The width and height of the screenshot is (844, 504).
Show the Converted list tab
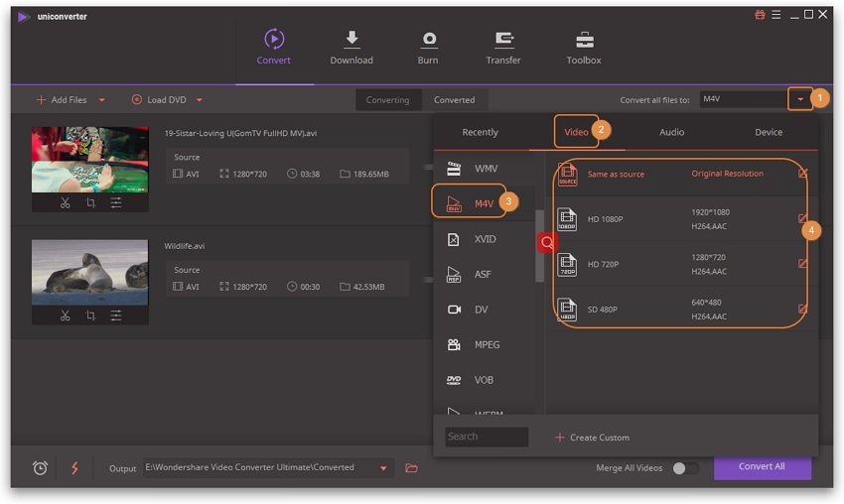tap(455, 100)
